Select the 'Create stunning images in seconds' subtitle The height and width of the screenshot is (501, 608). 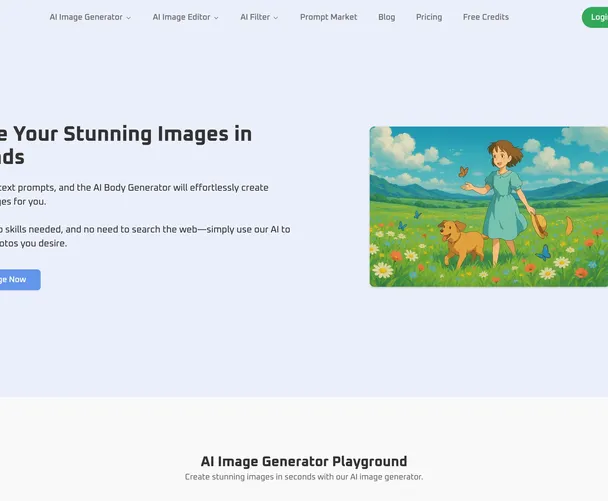coord(304,477)
